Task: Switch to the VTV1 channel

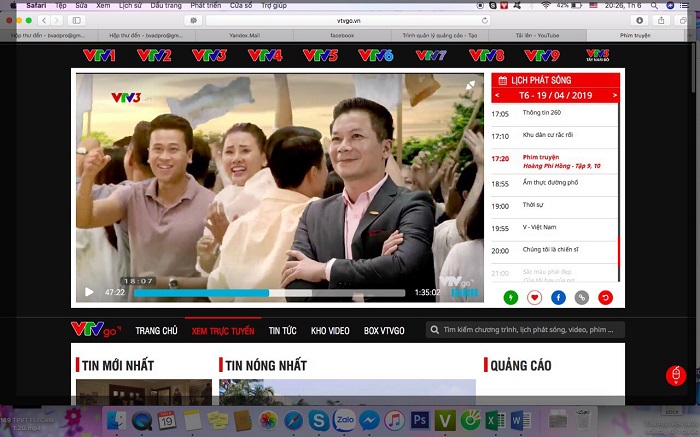Action: 99,55
